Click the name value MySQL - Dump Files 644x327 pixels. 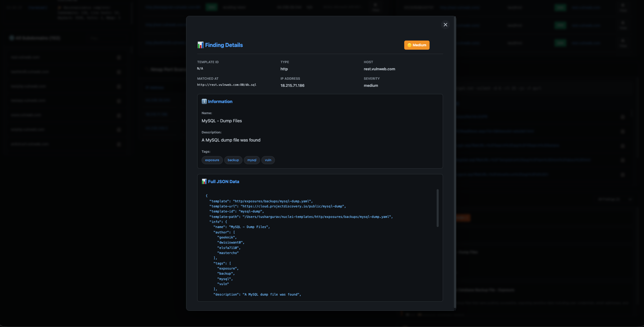click(x=222, y=121)
